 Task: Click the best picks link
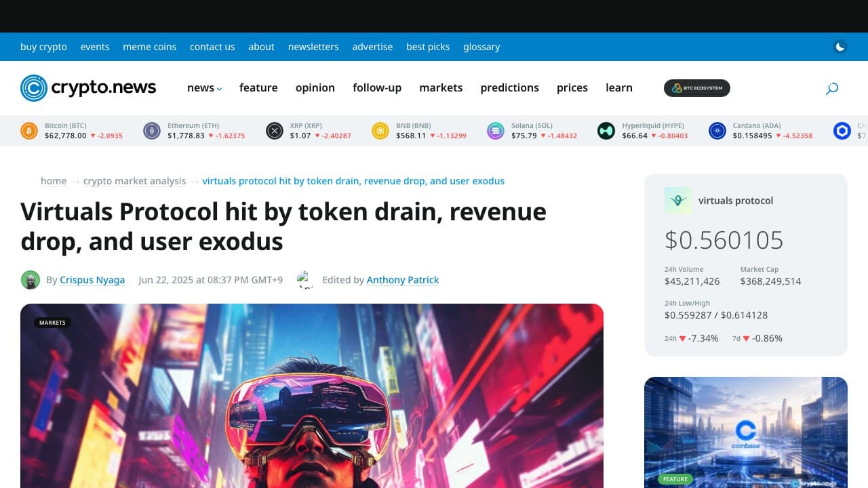tap(428, 47)
